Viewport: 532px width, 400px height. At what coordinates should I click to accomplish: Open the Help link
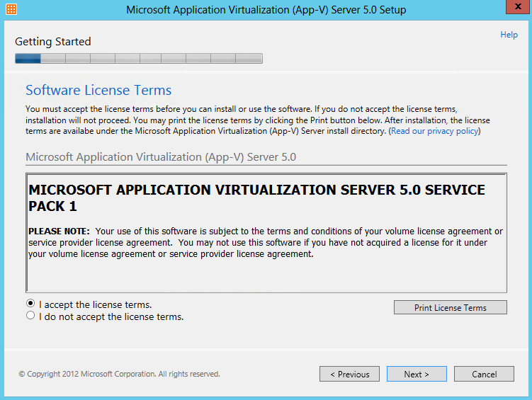tap(509, 35)
